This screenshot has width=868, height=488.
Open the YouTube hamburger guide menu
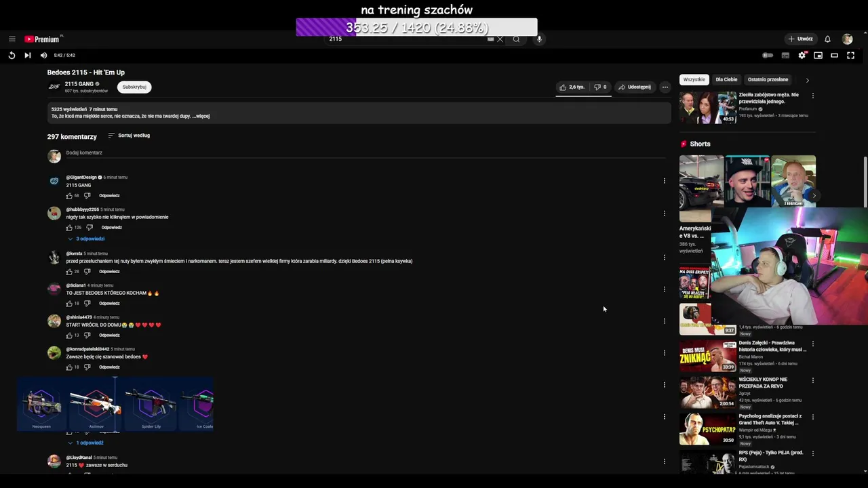pos(12,39)
